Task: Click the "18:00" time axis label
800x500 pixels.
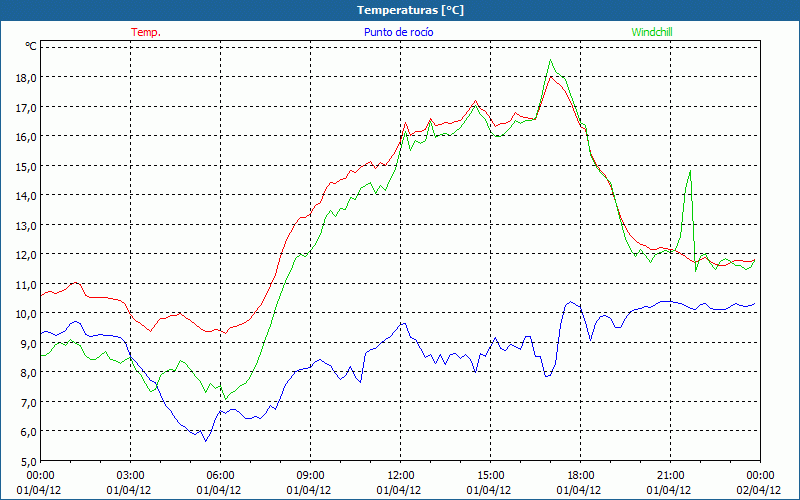Action: point(581,476)
